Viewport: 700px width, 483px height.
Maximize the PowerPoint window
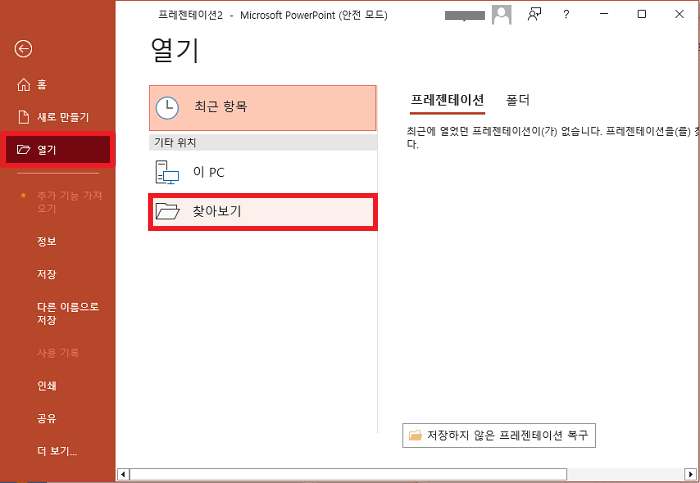[642, 14]
